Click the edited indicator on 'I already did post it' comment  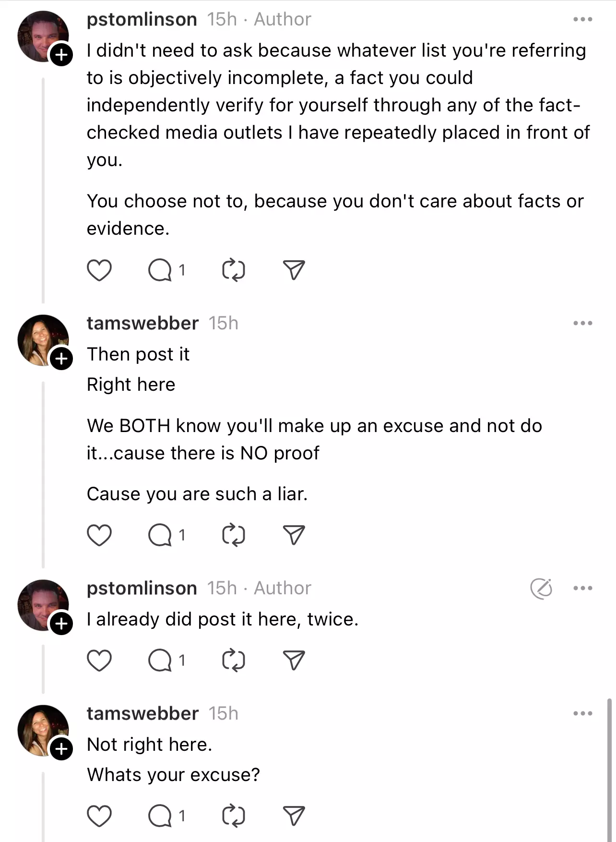[x=541, y=589]
